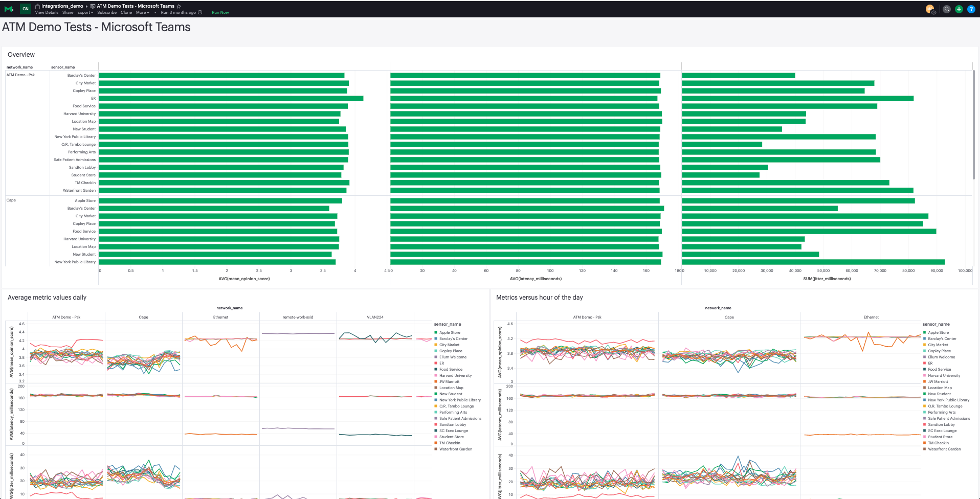The width and height of the screenshot is (980, 499).
Task: Toggle Waterfront Garden in daily chart legend
Action: point(453,449)
